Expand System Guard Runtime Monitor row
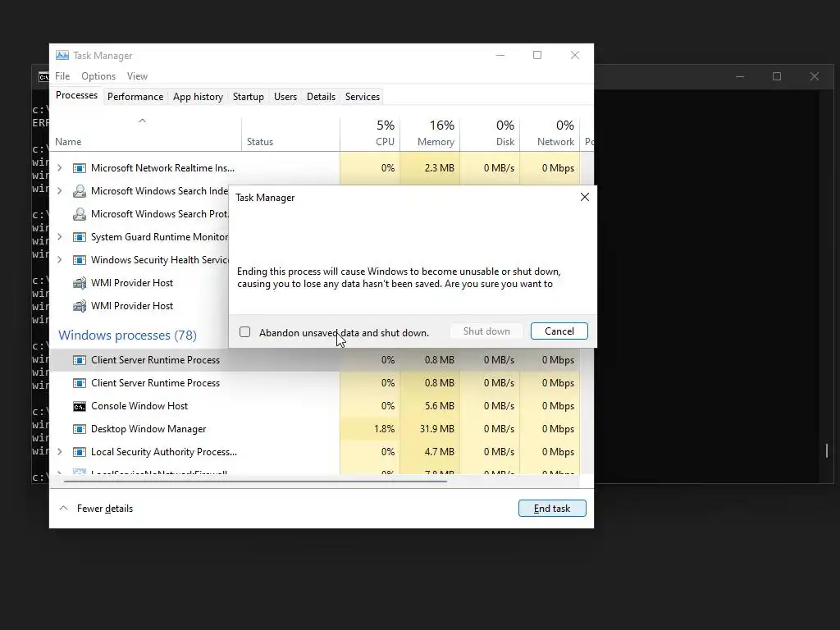The width and height of the screenshot is (840, 630). tap(59, 237)
